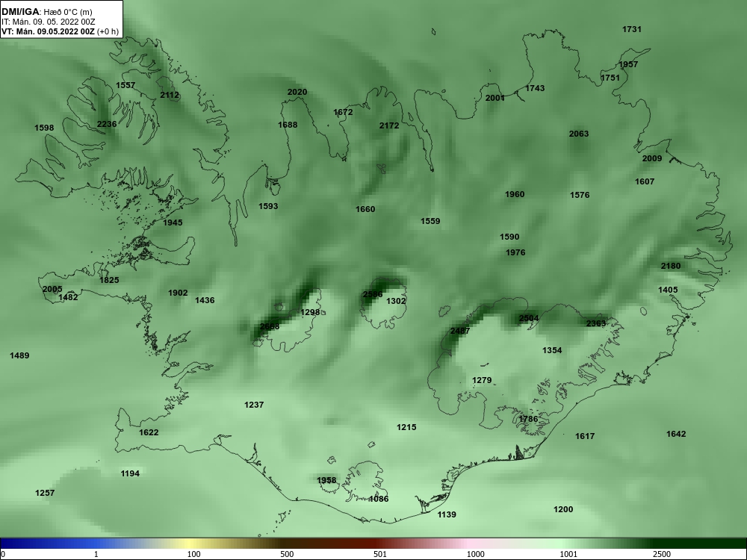Screen dimensions: 747x560
Task: Click the 1354 height value
Action: coord(552,350)
